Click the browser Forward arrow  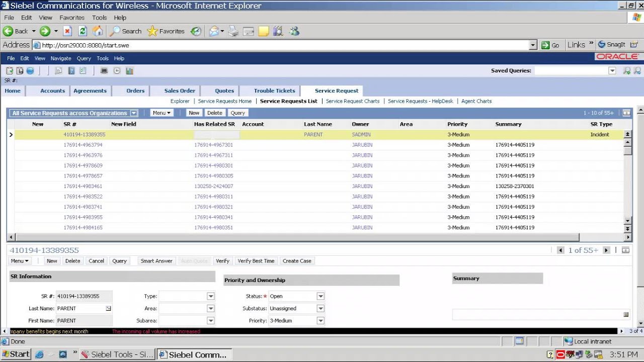click(x=45, y=31)
